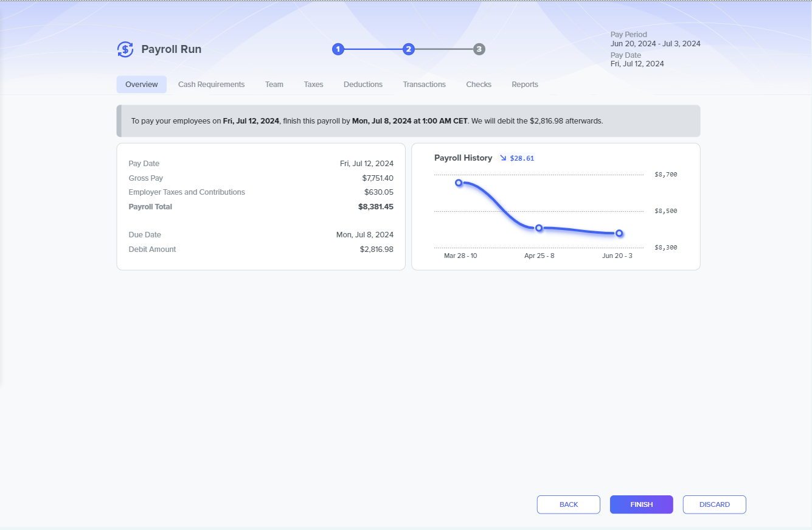View the Deductions tab

pos(363,85)
